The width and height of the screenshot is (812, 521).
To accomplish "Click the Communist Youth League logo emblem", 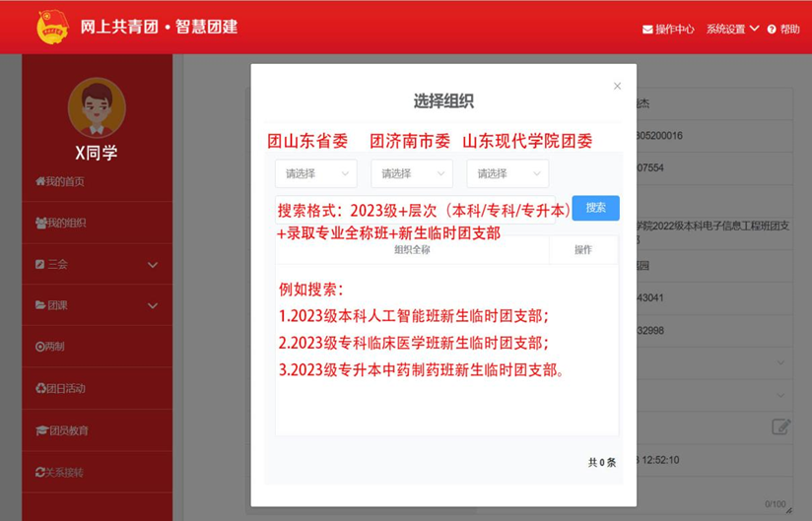I will coord(52,27).
